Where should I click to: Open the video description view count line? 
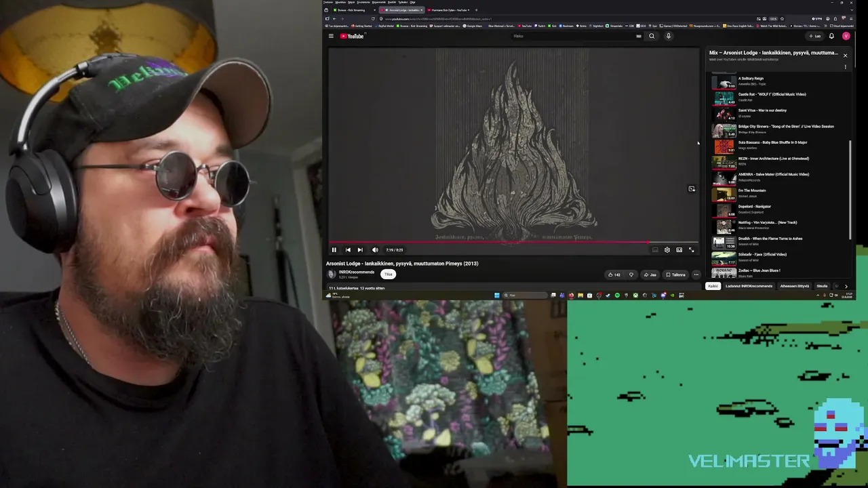357,288
